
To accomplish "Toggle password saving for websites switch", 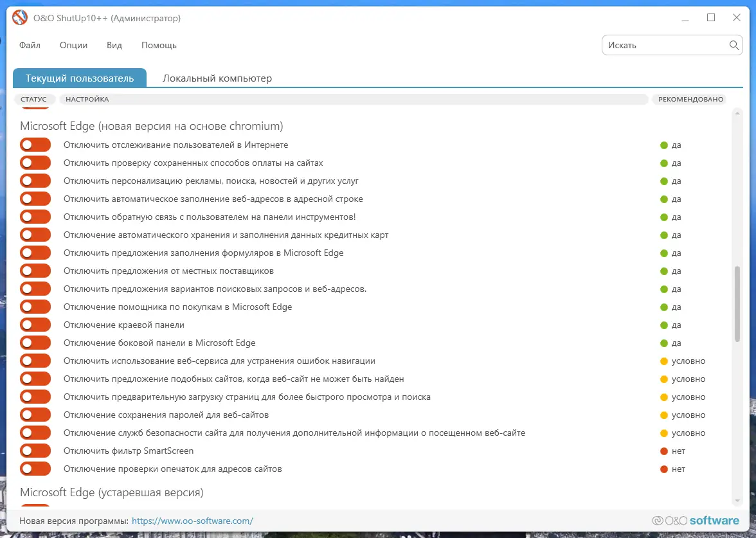I will (x=35, y=415).
